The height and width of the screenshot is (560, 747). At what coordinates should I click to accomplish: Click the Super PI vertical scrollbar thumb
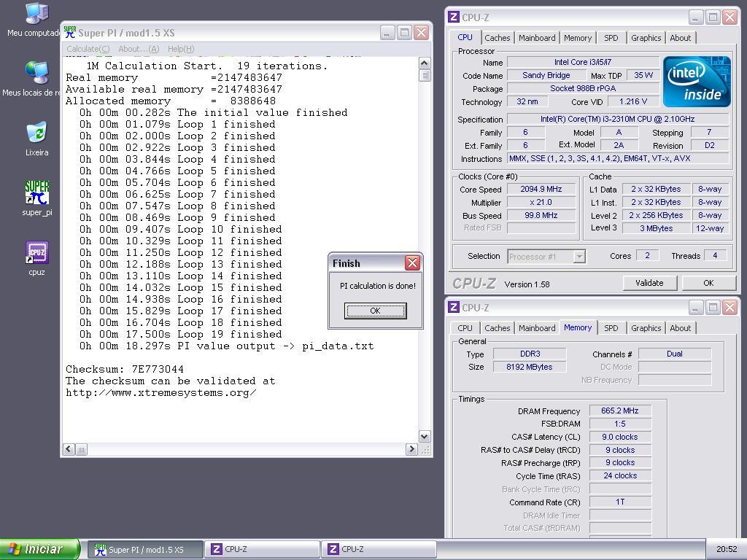[x=424, y=76]
